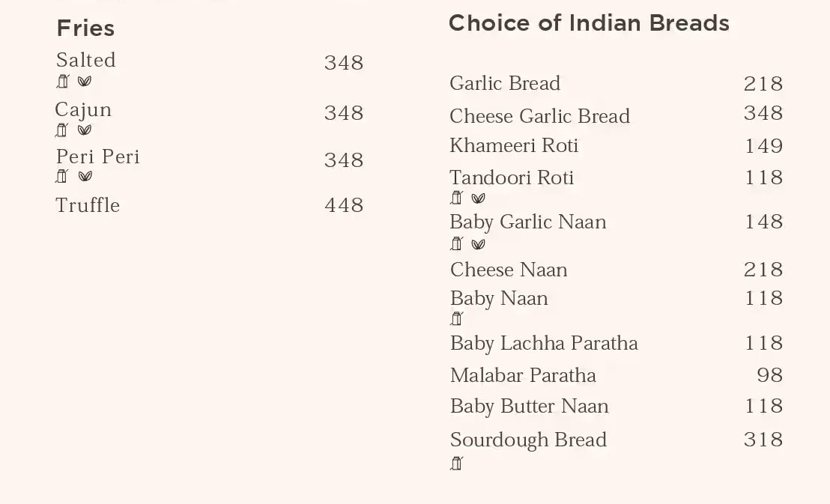Click the dairy-free carton icon under Tandoori Roti
The width and height of the screenshot is (830, 504).
click(x=456, y=198)
